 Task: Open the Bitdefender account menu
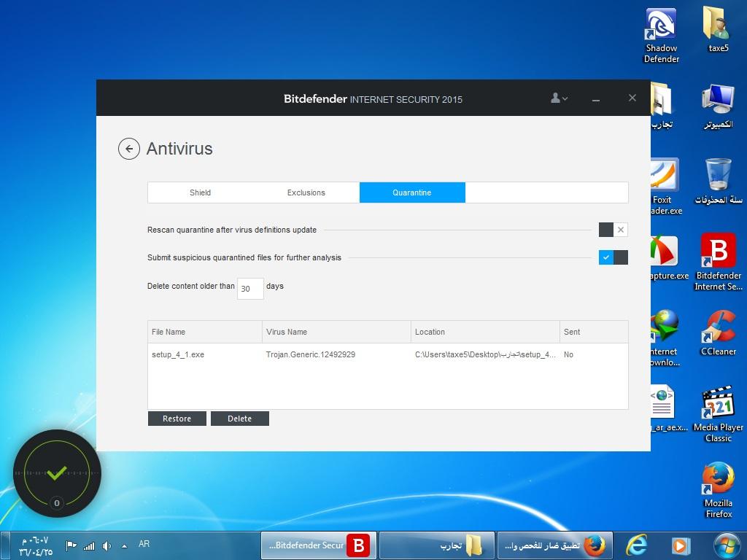[559, 98]
